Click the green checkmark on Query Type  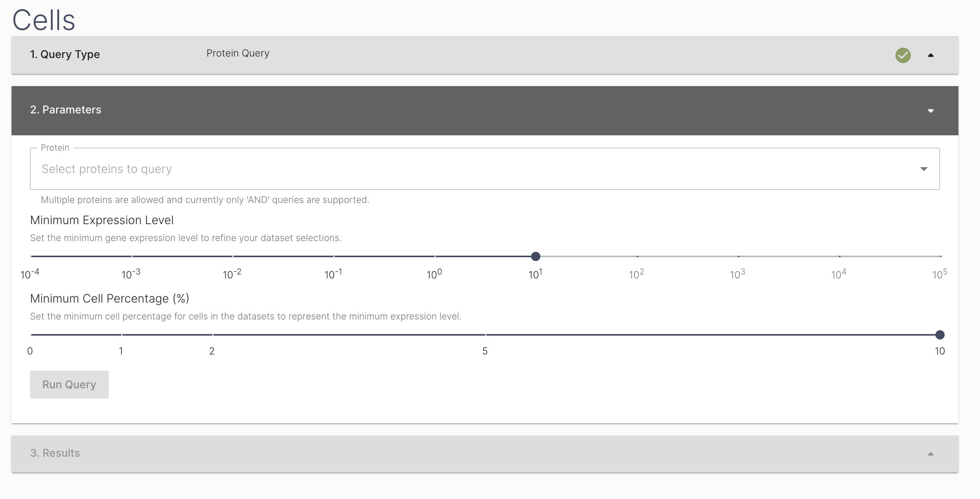pyautogui.click(x=902, y=55)
